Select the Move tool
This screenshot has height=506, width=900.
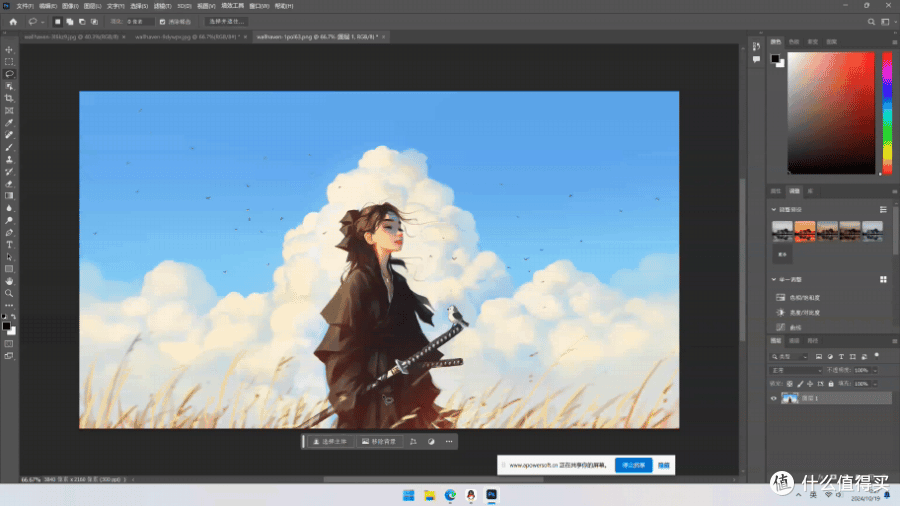pyautogui.click(x=9, y=50)
